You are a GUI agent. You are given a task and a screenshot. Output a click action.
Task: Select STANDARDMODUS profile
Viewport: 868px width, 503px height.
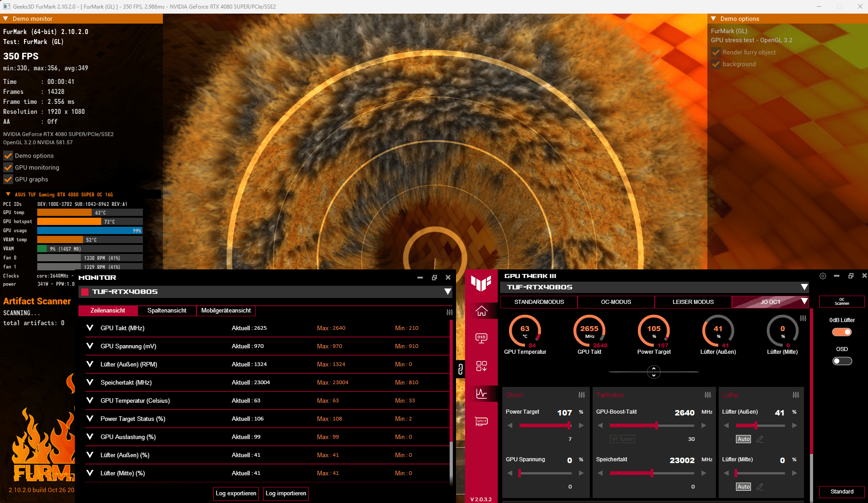(539, 302)
